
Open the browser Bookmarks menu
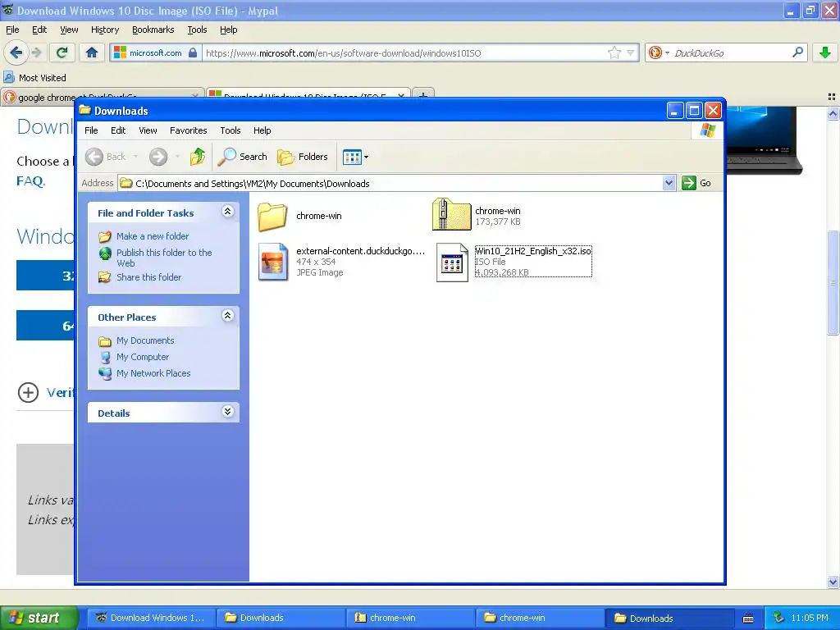tap(153, 30)
